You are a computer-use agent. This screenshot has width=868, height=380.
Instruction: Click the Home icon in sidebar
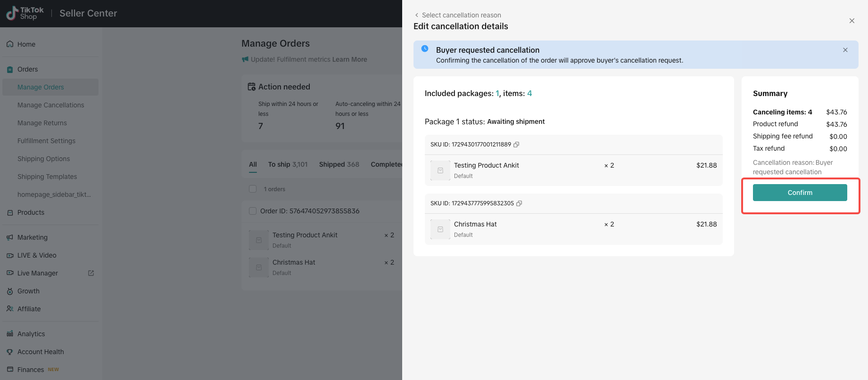10,44
